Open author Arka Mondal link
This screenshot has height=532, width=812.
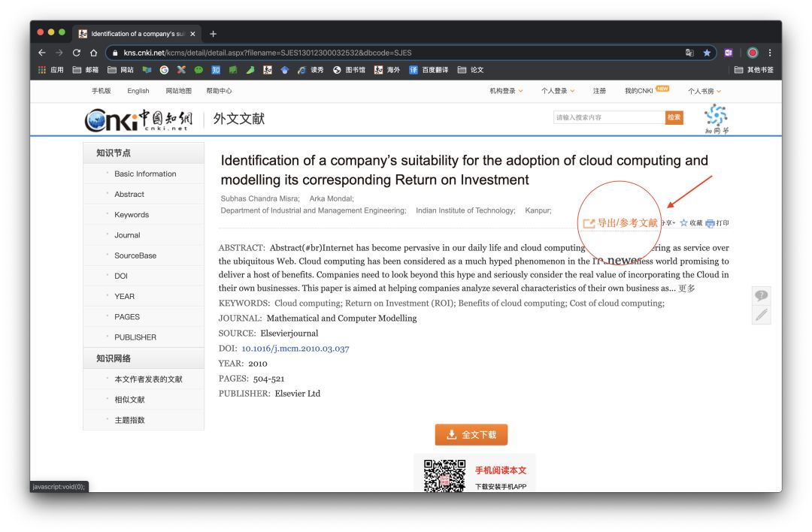(332, 198)
